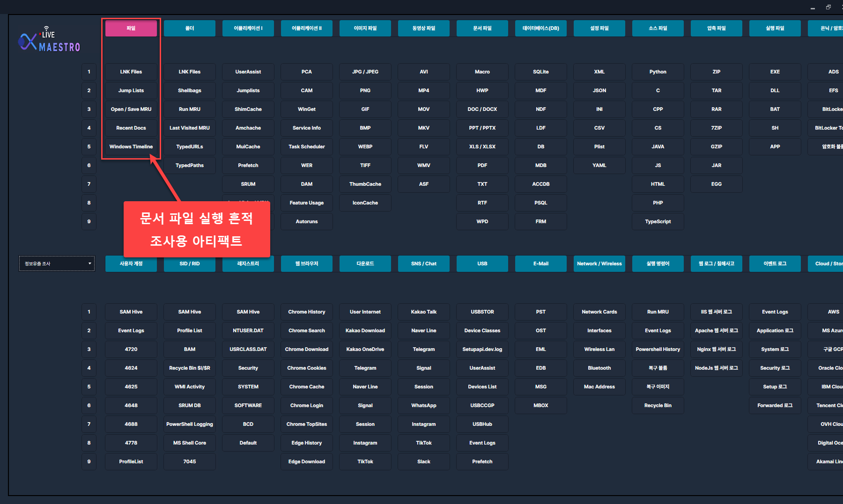Choose TypeScript source file type

[x=658, y=221]
